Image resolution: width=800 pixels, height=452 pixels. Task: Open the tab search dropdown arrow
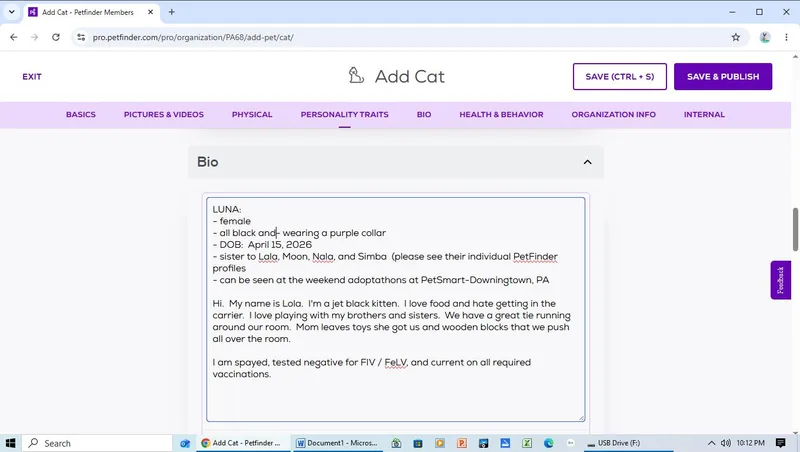[11, 12]
